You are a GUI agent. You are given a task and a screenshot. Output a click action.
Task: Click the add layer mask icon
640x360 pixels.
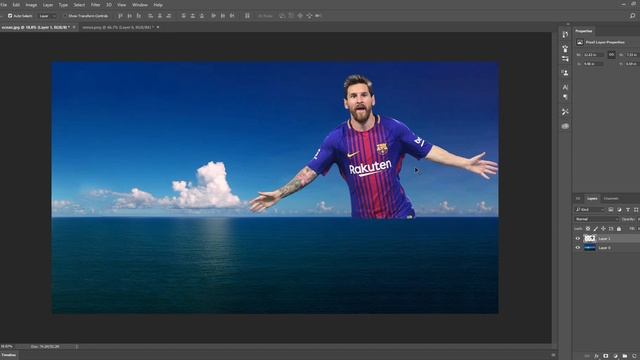coord(606,356)
